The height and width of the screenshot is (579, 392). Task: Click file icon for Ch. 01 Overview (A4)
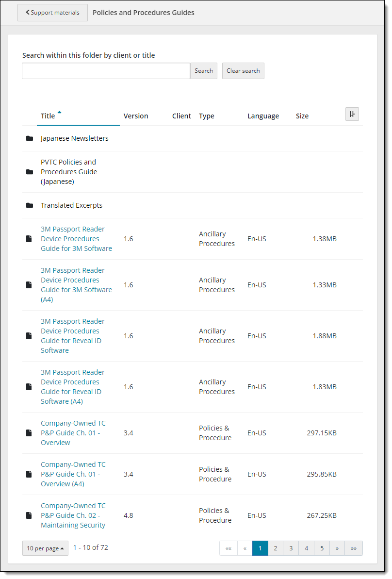tap(29, 474)
